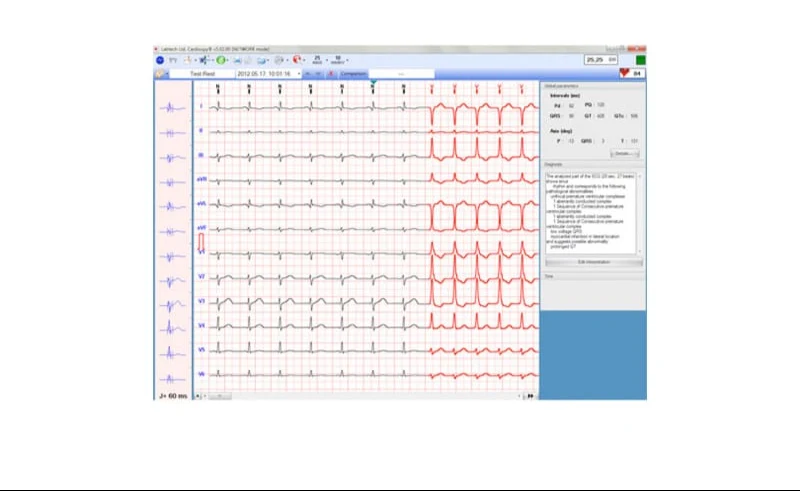Click the Edit interpretation button
Screen dimensions: 800x491
594,262
